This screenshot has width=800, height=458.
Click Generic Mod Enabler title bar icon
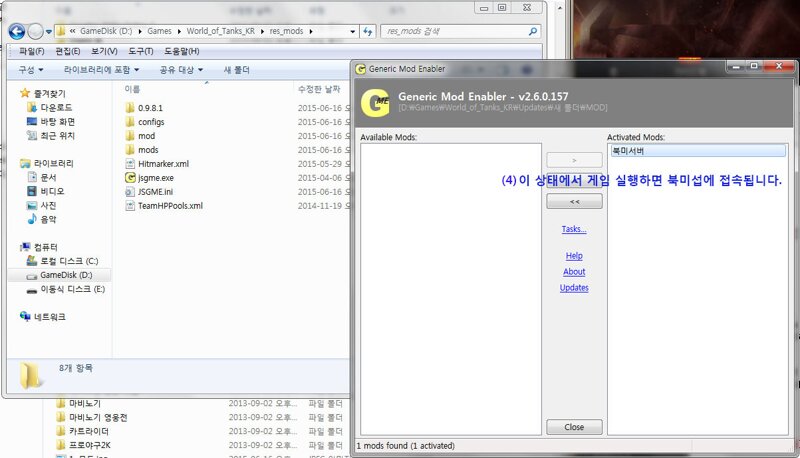pyautogui.click(x=361, y=69)
